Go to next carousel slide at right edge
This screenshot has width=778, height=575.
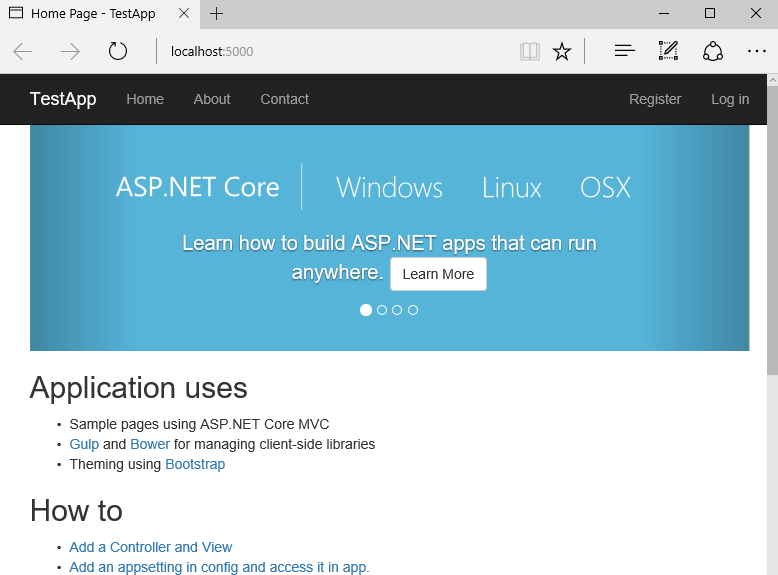(x=696, y=238)
